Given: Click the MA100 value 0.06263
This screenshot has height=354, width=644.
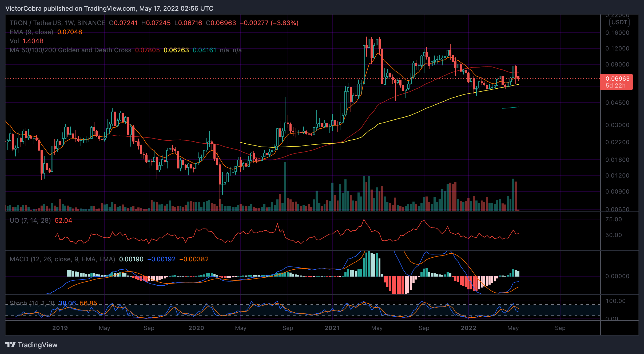Looking at the screenshot, I should (176, 50).
